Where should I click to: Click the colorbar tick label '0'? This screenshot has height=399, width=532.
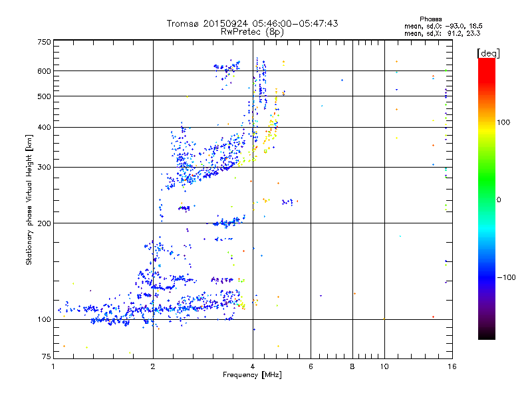[499, 200]
